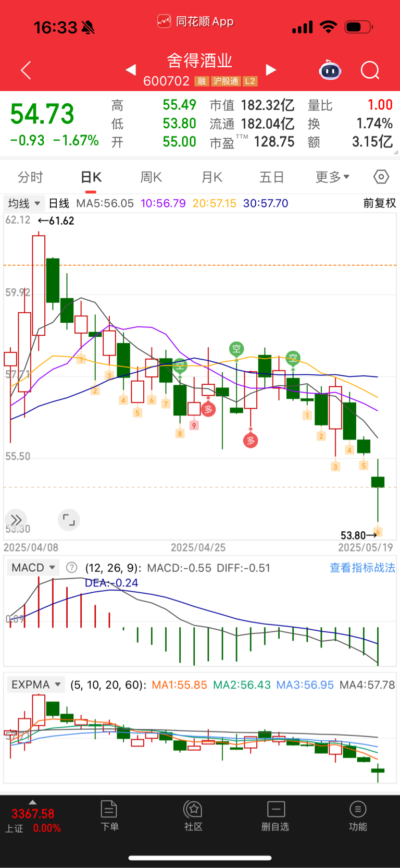Tap the fullscreen chart icon
This screenshot has width=400, height=868.
[x=69, y=520]
